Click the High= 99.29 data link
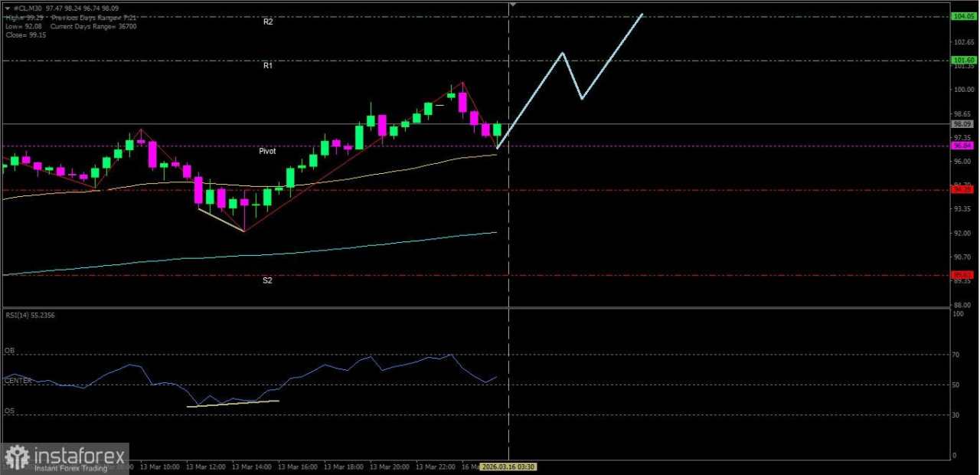Image resolution: width=980 pixels, height=475 pixels. click(x=23, y=17)
